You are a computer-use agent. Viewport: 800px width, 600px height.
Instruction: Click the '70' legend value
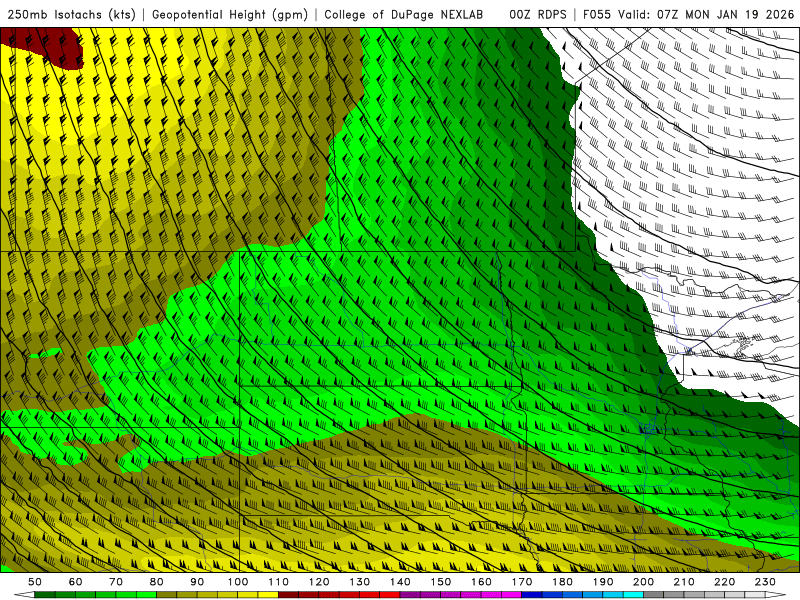pyautogui.click(x=116, y=582)
